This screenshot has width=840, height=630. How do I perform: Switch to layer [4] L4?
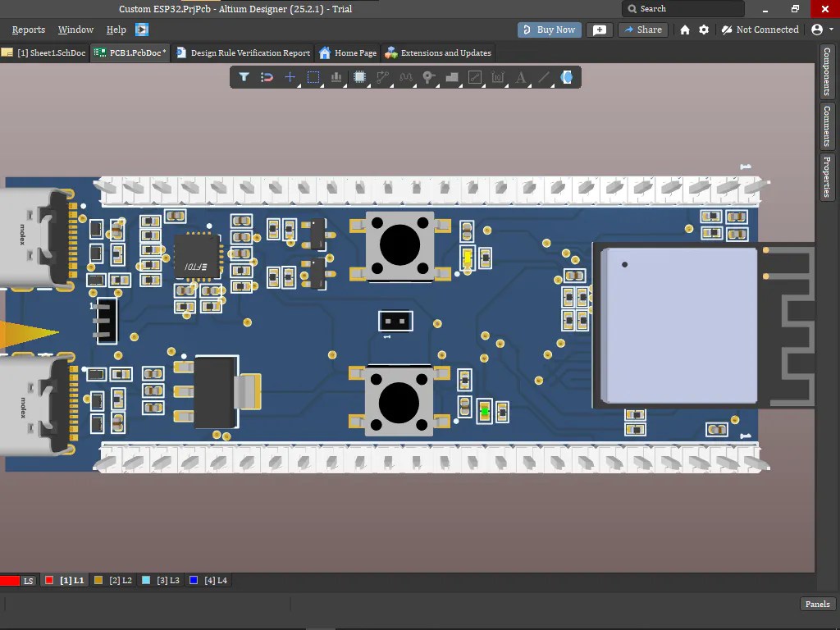pyautogui.click(x=209, y=580)
